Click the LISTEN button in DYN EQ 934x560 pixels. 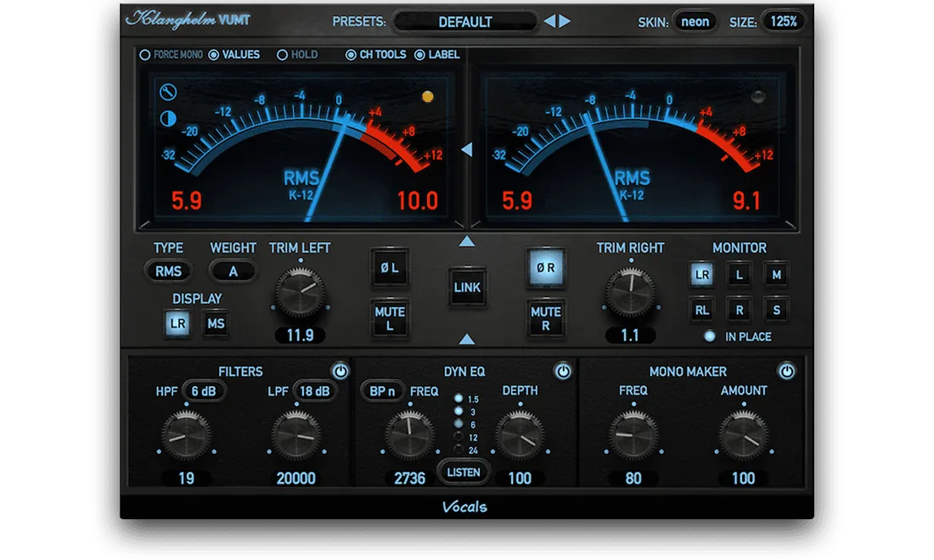[464, 472]
